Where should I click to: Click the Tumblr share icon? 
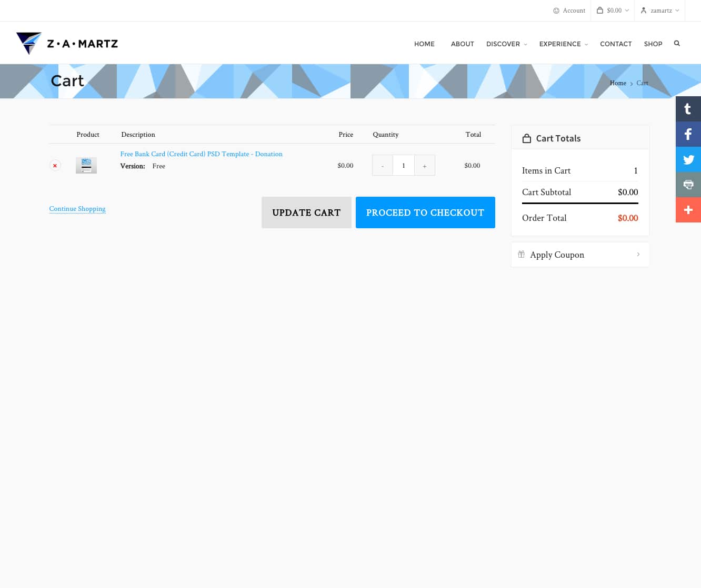688,109
